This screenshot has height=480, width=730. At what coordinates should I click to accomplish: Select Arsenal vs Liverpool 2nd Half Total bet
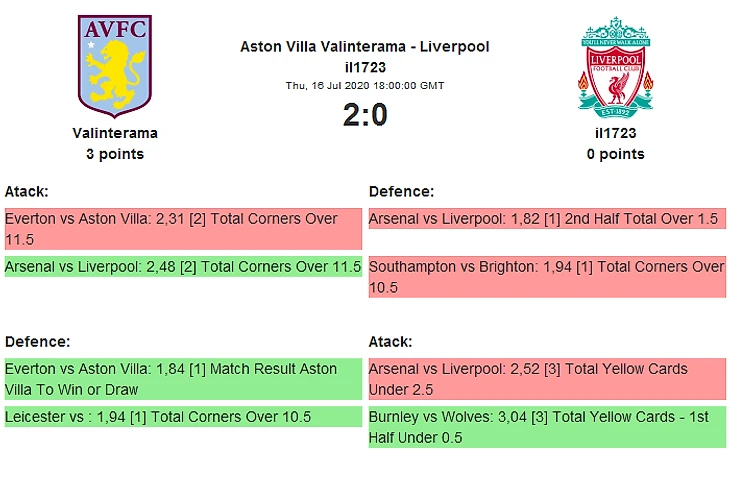547,219
